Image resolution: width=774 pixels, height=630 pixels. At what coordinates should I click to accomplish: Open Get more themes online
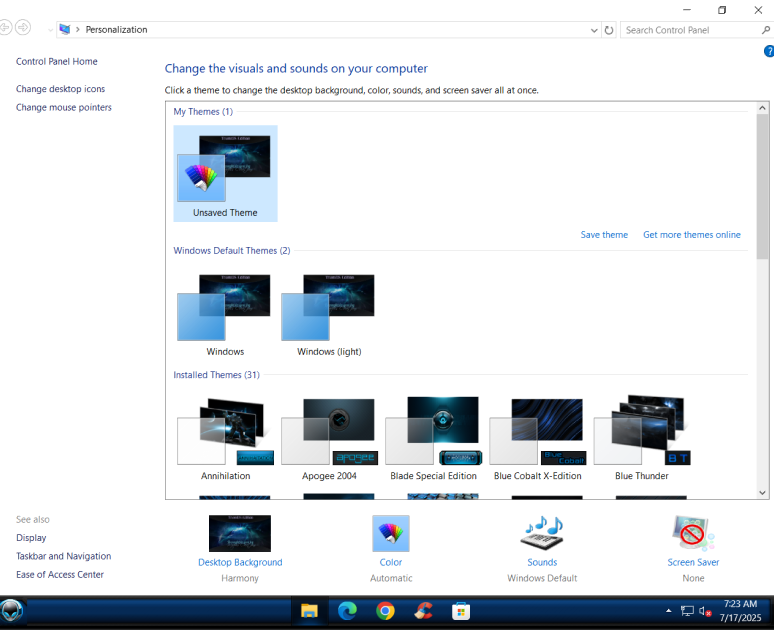(x=692, y=235)
